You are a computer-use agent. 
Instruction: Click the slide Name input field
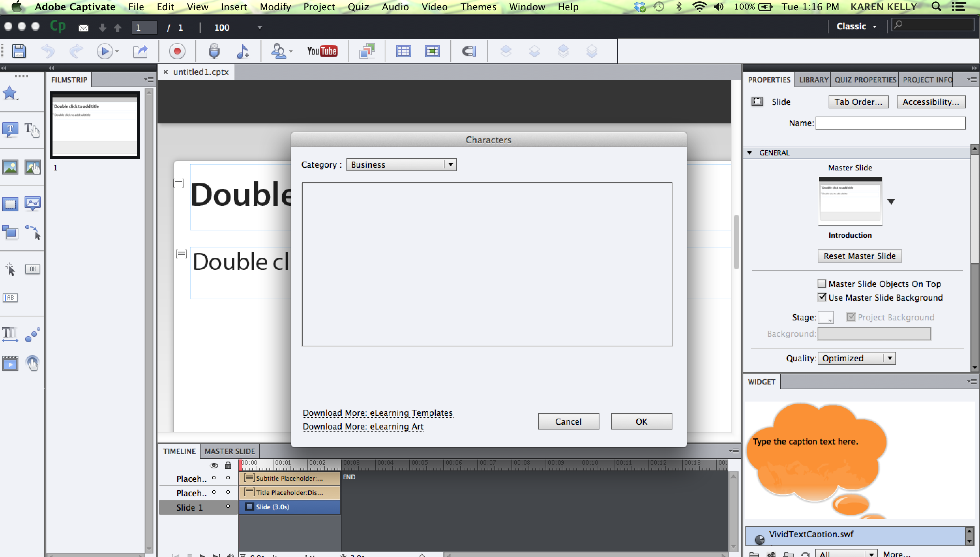click(x=890, y=123)
